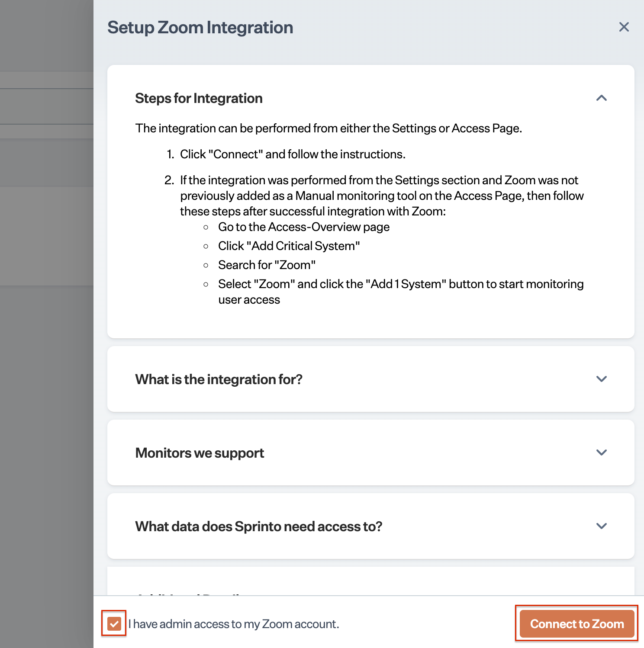This screenshot has height=648, width=644.
Task: Click step 2 paragraph about Settings section
Action: (382, 196)
